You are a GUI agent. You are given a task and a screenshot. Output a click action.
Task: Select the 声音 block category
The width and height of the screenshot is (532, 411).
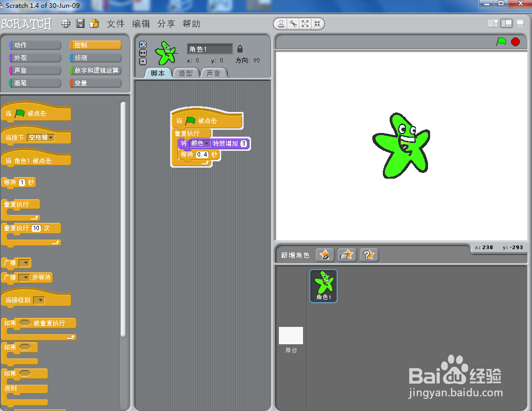click(x=35, y=70)
